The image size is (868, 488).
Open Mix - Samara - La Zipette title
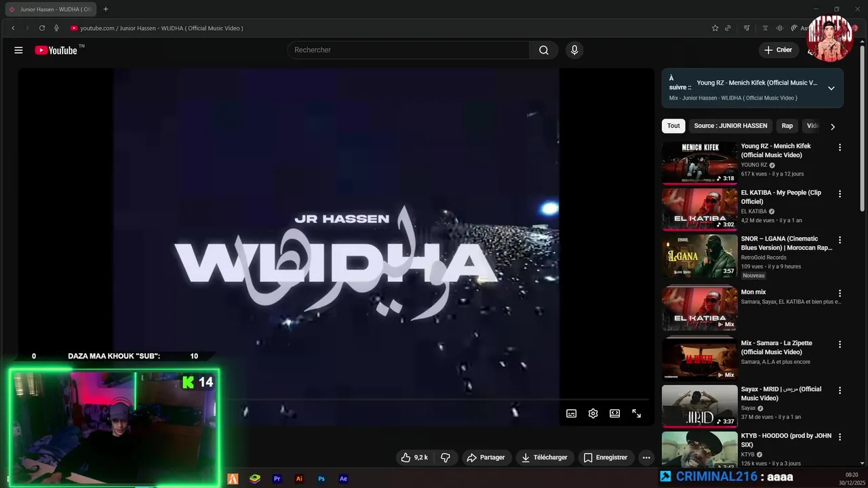pos(776,347)
